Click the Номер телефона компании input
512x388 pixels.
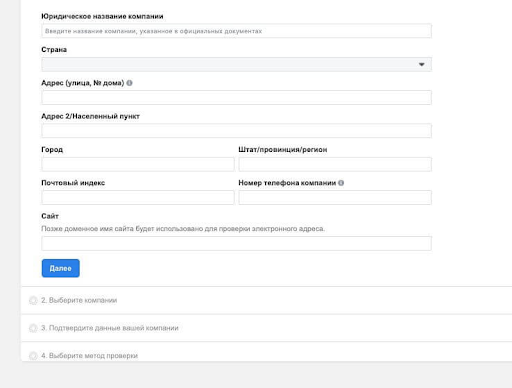335,197
